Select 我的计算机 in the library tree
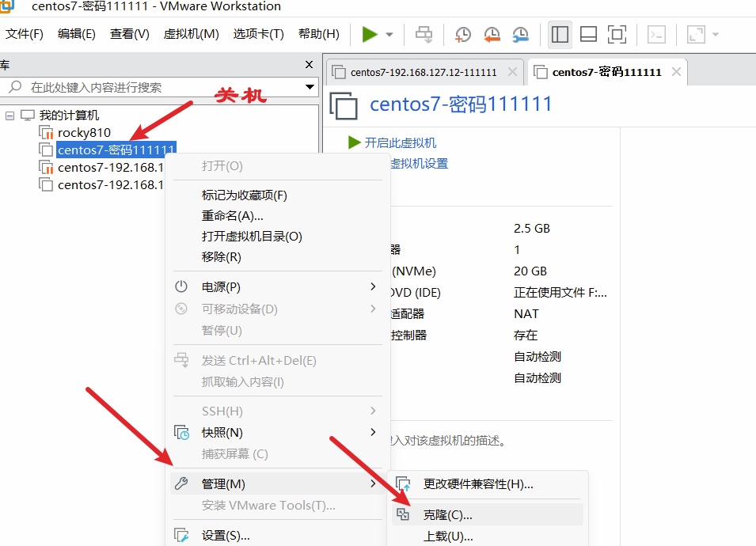The image size is (756, 546). click(x=69, y=116)
